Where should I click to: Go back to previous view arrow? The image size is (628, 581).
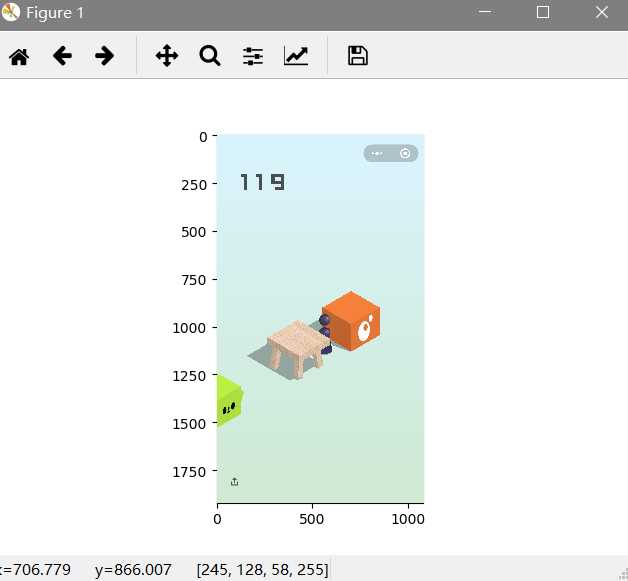[x=62, y=56]
